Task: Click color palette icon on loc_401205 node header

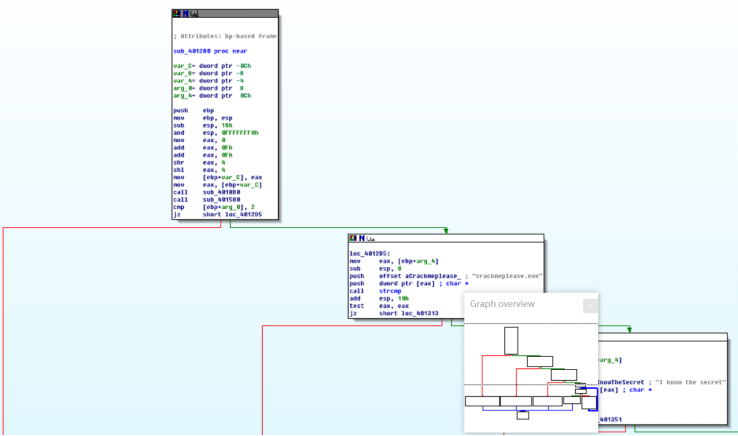Action: (x=353, y=240)
